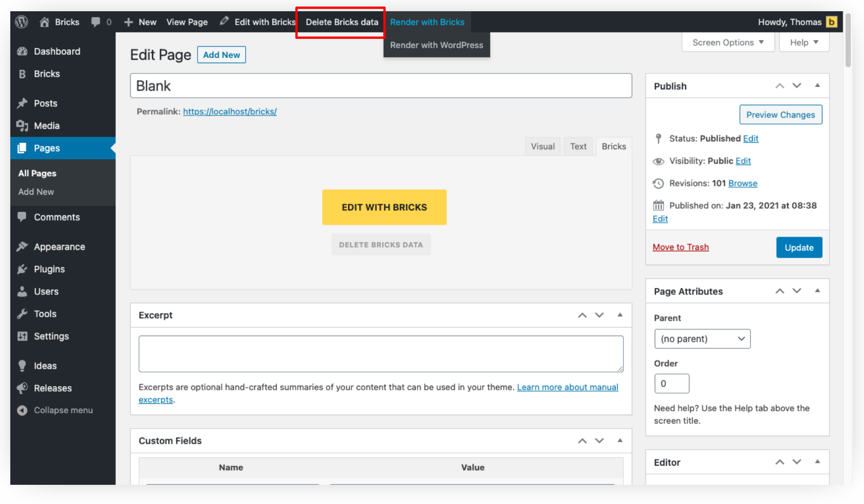This screenshot has height=504, width=864.
Task: Edit the Published on date
Action: coord(660,219)
